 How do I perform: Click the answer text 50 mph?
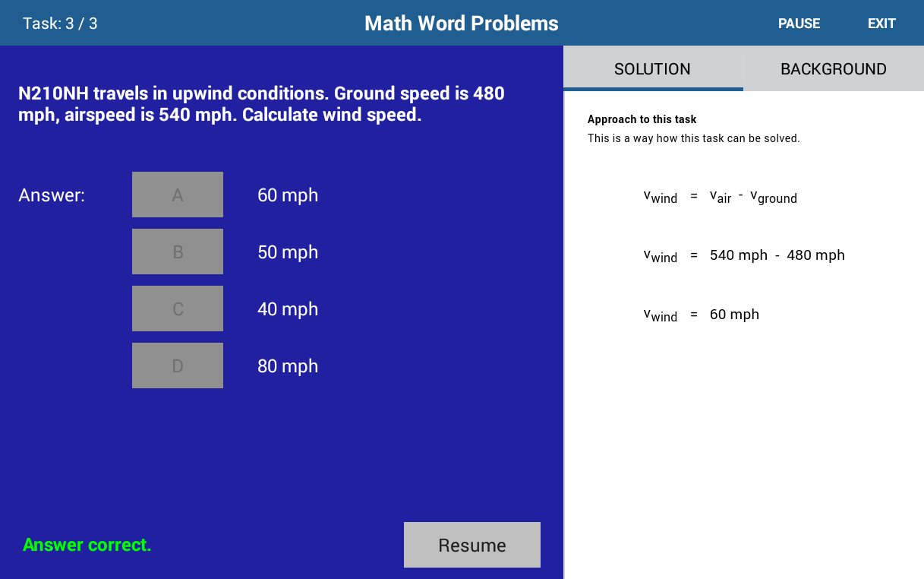pos(288,252)
